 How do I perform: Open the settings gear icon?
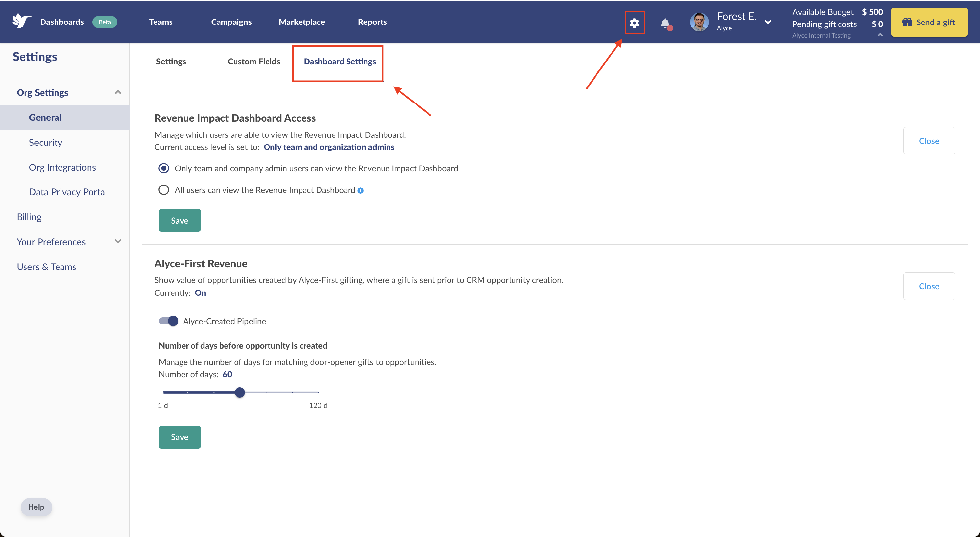coord(634,23)
